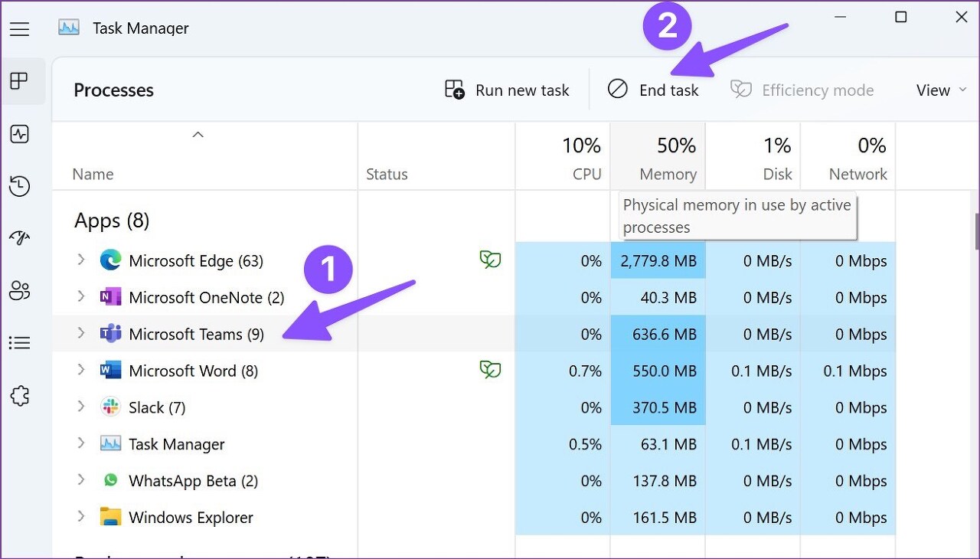This screenshot has height=559, width=980.
Task: Click the Efficiency mode button
Action: coord(802,90)
